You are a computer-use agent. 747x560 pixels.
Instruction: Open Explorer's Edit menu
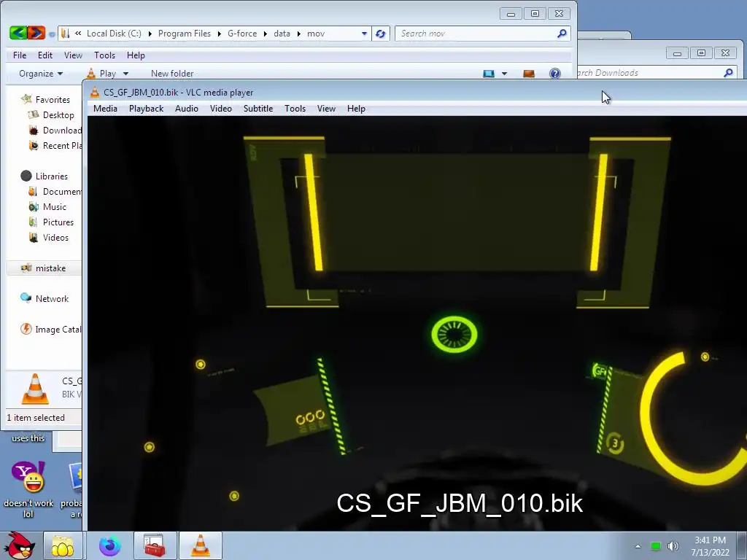point(45,55)
